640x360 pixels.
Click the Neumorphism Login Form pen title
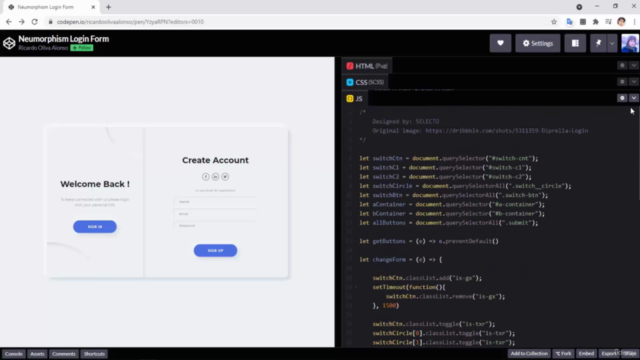point(64,39)
